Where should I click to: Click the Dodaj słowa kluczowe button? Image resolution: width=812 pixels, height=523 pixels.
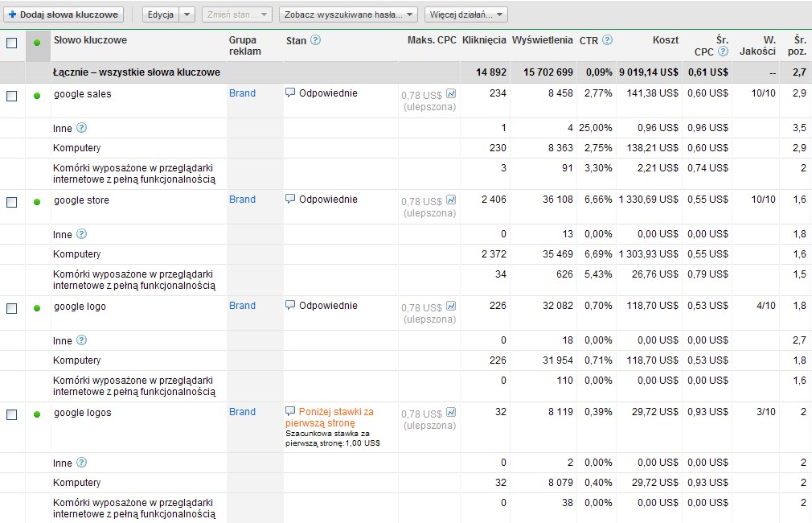pos(64,14)
